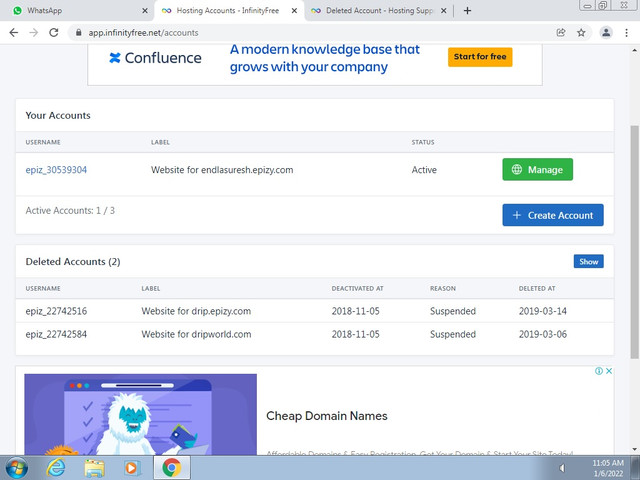Click the page vertical scrollbar thumb
640x480 pixels.
(x=635, y=242)
